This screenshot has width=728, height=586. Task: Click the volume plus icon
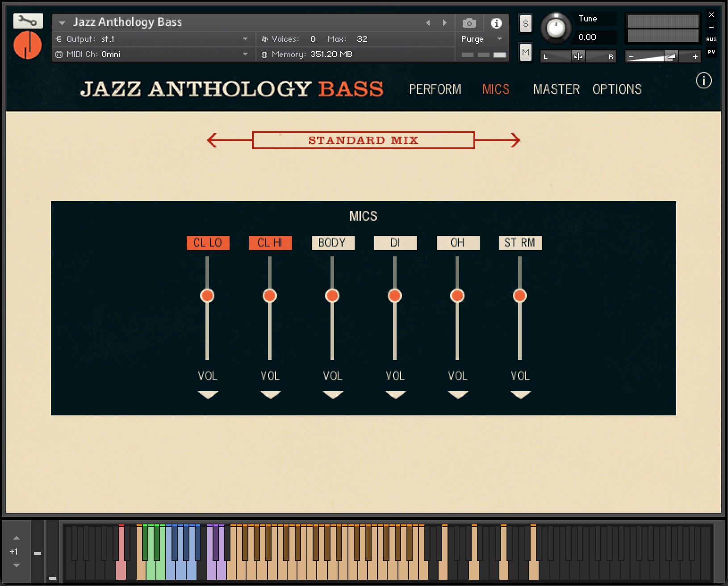(x=695, y=57)
